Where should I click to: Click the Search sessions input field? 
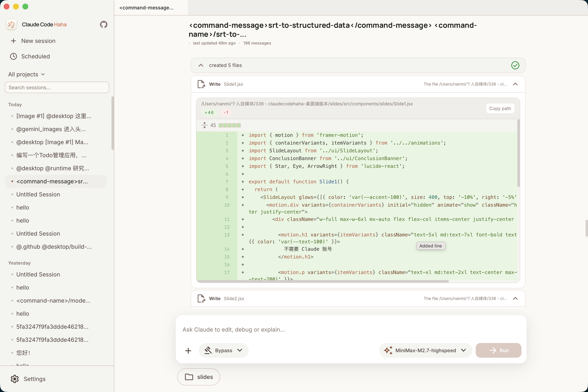57,87
